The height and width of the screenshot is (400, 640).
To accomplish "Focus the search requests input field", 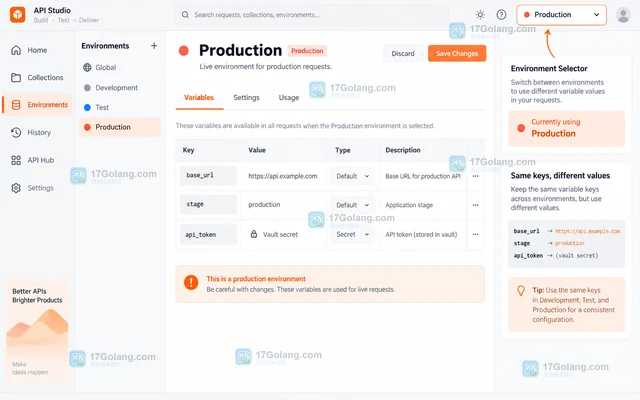I will click(x=311, y=15).
